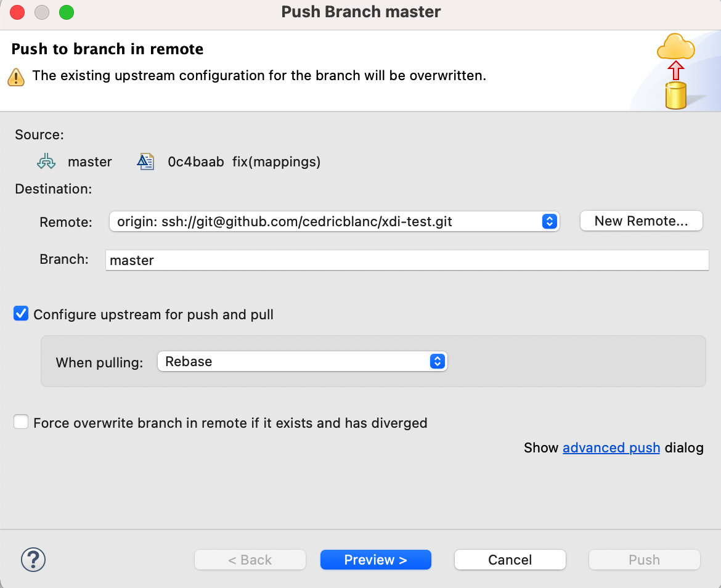The image size is (721, 588).
Task: Open the help via question mark icon
Action: [33, 560]
